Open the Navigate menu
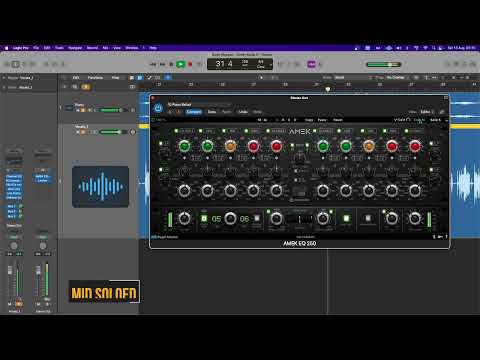Viewport: 480px width, 360px height. (75, 48)
